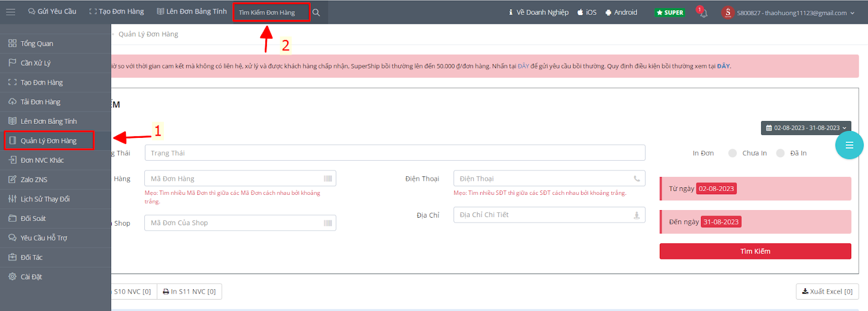Open Lịch Sử Thay Đổi in the sidebar
This screenshot has width=868, height=311.
(x=55, y=199)
